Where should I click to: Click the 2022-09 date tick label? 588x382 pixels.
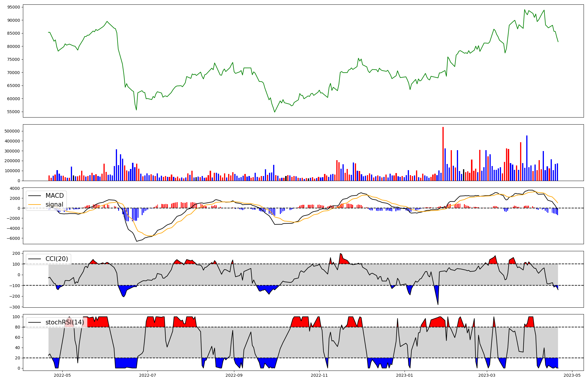coord(234,375)
